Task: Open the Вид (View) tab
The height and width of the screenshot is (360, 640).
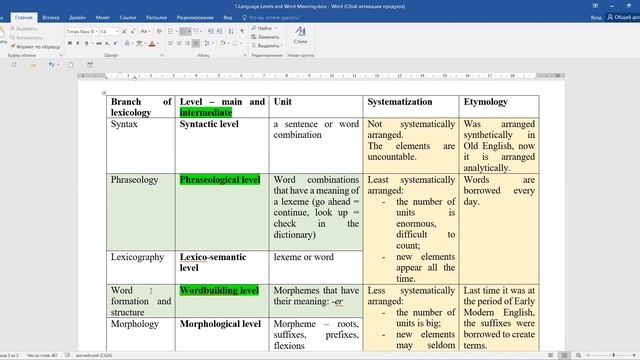Action: [x=228, y=18]
